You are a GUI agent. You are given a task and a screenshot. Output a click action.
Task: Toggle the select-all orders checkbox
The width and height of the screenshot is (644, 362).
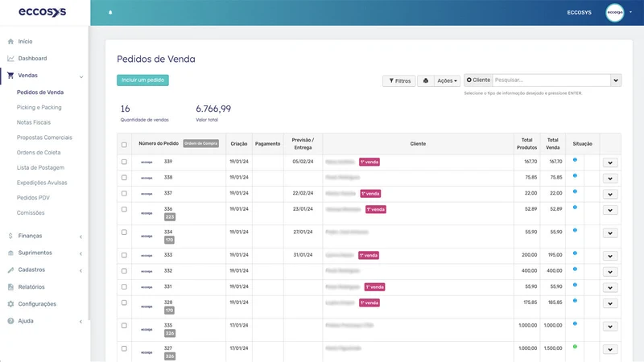pos(124,145)
